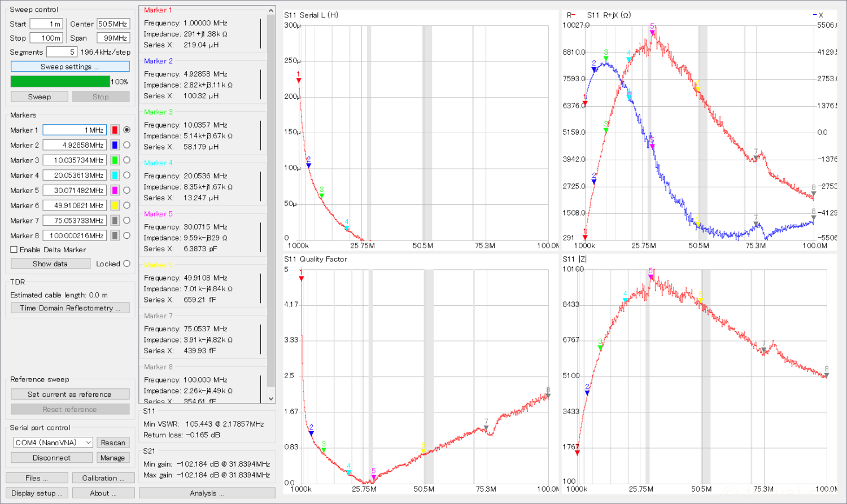Click the sweep Start frequency field
Screen dimensions: 847x504
[x=46, y=24]
